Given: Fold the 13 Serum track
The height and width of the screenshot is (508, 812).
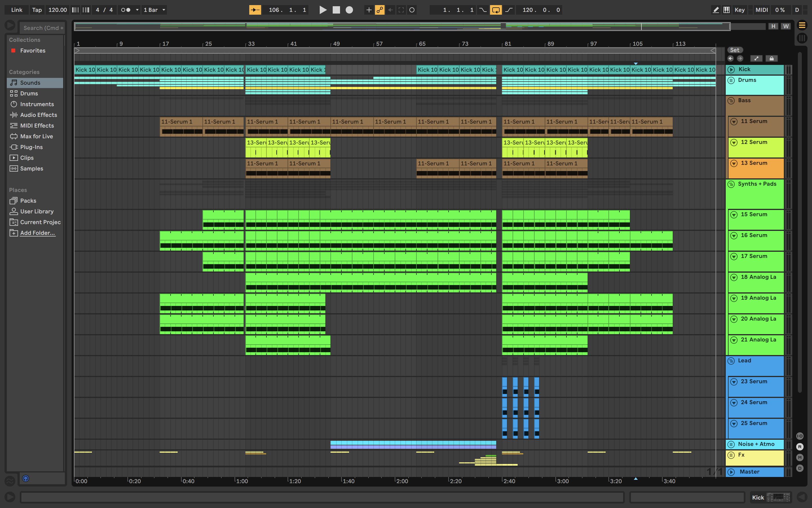Looking at the screenshot, I should (x=734, y=163).
